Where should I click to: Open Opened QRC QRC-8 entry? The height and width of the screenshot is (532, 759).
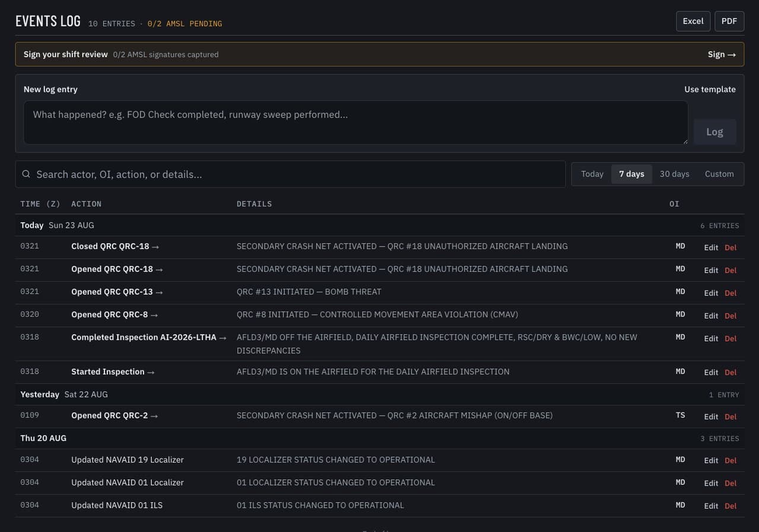click(114, 314)
